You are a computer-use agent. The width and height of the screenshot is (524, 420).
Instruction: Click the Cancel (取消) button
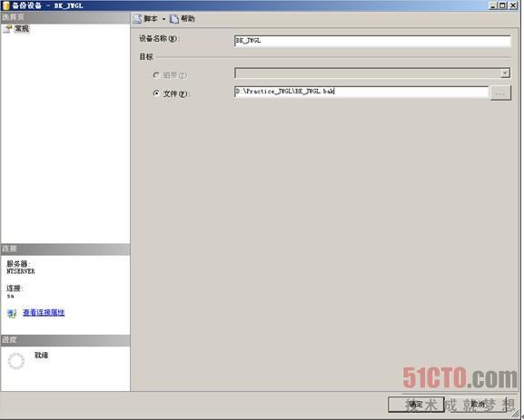(x=478, y=405)
